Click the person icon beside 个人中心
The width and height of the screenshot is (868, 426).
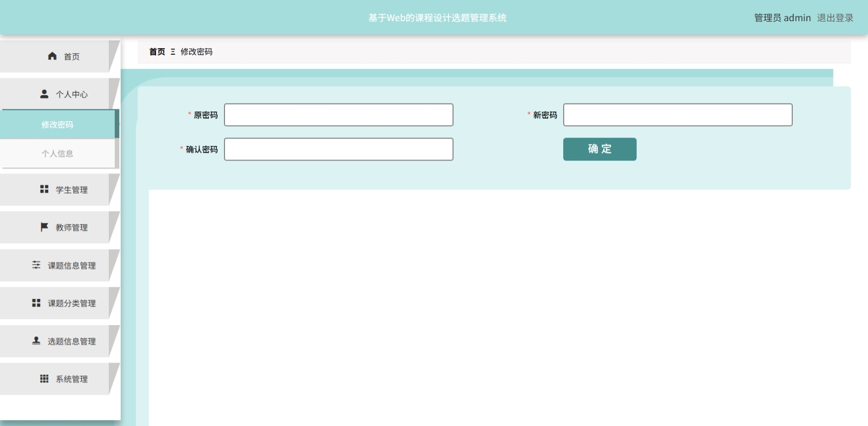(x=44, y=94)
